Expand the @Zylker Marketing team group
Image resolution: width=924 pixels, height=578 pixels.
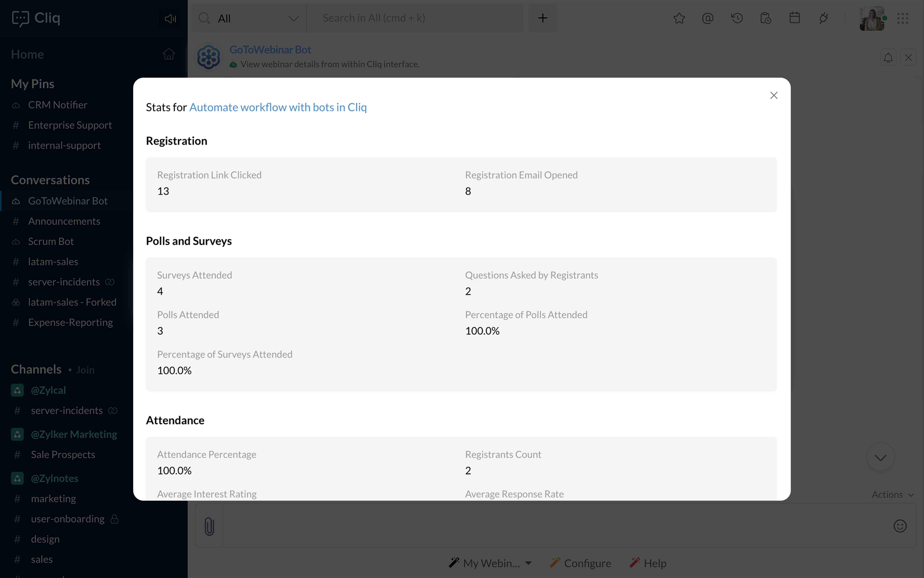(x=74, y=434)
